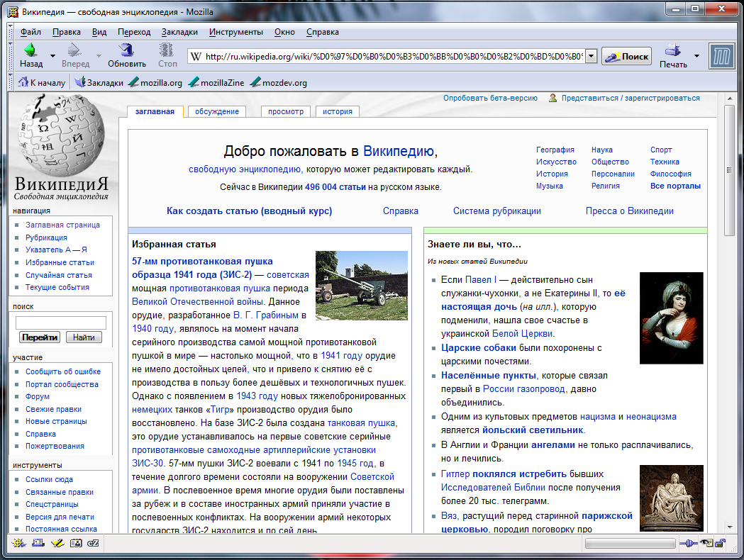Image resolution: width=744 pixels, height=560 pixels.
Task: Click the Печать (Print) printer icon
Action: coord(672,50)
